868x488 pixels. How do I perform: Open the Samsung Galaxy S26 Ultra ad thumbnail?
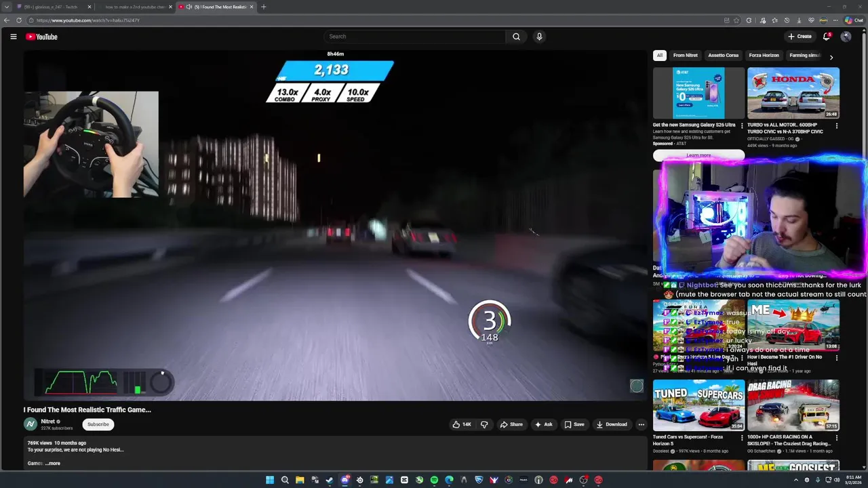698,93
